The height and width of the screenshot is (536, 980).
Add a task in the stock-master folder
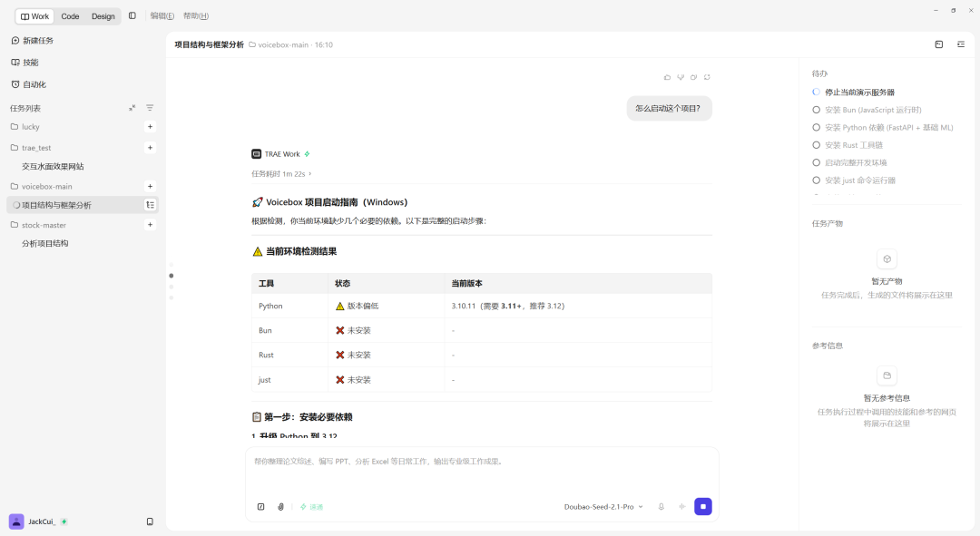pyautogui.click(x=150, y=225)
